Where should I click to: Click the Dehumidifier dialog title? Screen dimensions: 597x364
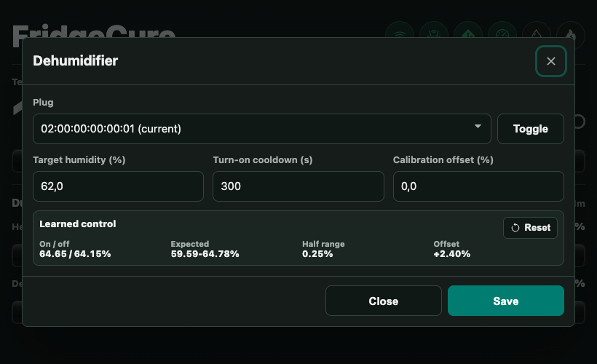click(76, 61)
